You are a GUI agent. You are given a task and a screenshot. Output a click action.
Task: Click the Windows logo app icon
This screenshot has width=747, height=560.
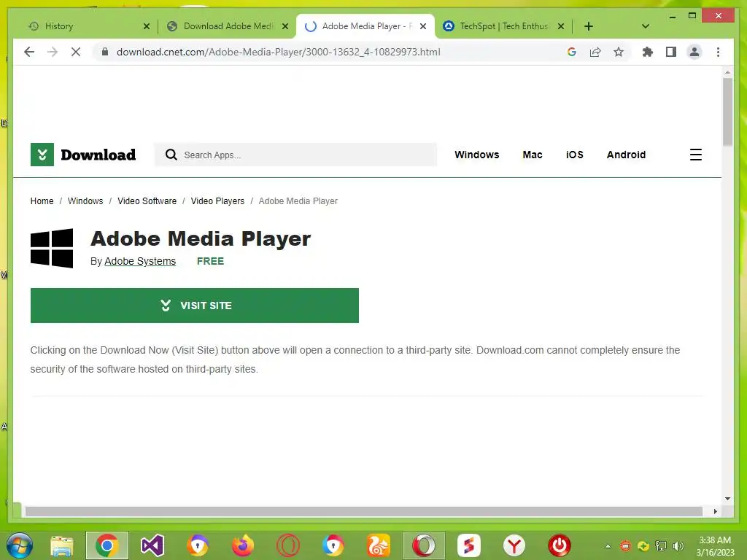(x=52, y=248)
